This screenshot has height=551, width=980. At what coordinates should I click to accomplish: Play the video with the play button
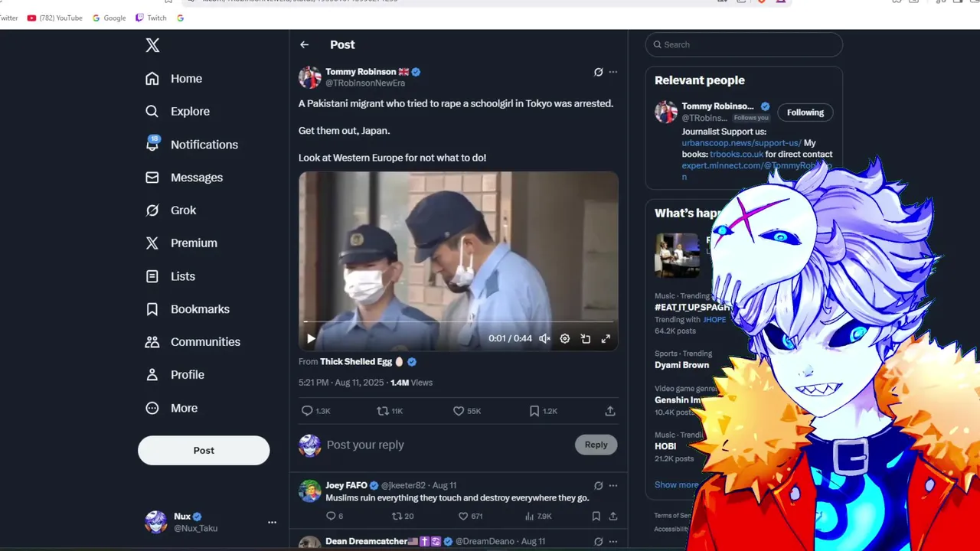click(x=311, y=338)
